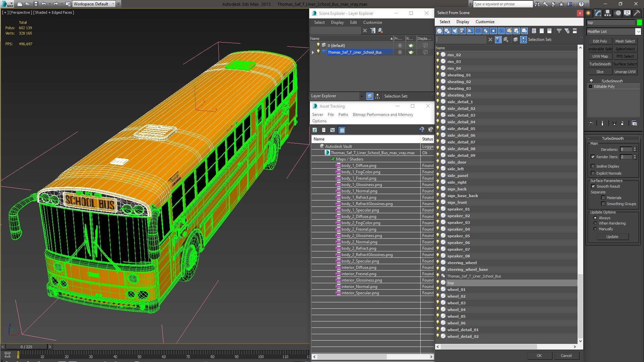Open the Hierarchy panel tab
The width and height of the screenshot is (644, 362).
607,13
